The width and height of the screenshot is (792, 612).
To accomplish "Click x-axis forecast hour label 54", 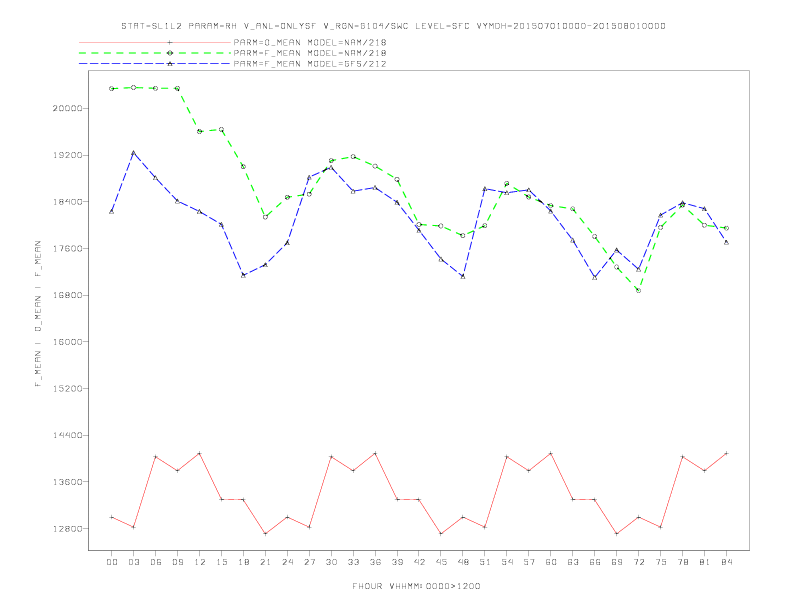I will click(x=507, y=562).
